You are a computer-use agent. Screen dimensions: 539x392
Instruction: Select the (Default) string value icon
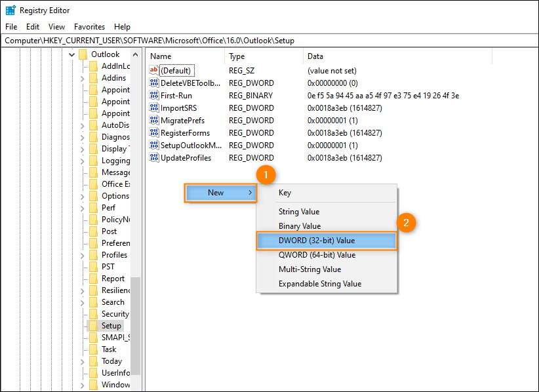[153, 70]
